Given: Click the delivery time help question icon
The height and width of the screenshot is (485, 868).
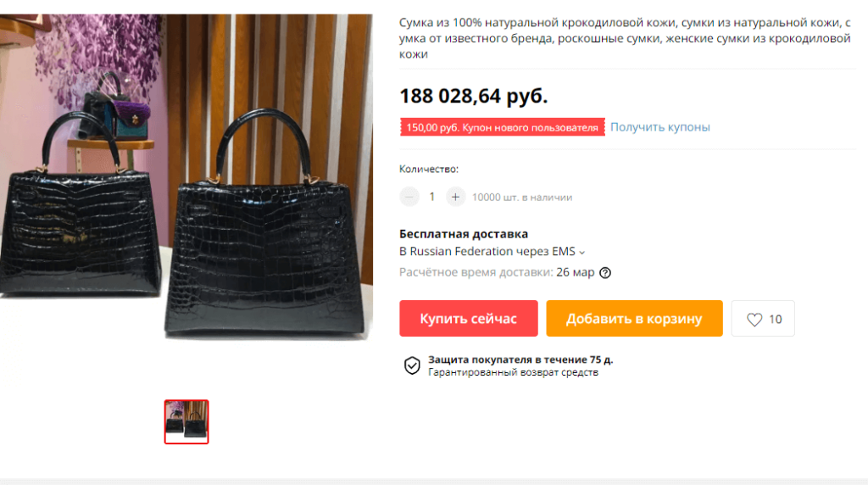Looking at the screenshot, I should pos(605,273).
